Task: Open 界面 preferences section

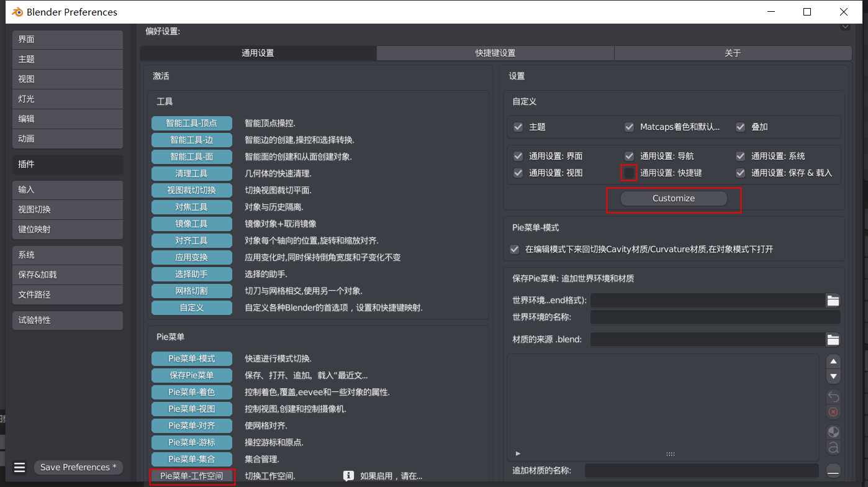Action: coord(67,39)
